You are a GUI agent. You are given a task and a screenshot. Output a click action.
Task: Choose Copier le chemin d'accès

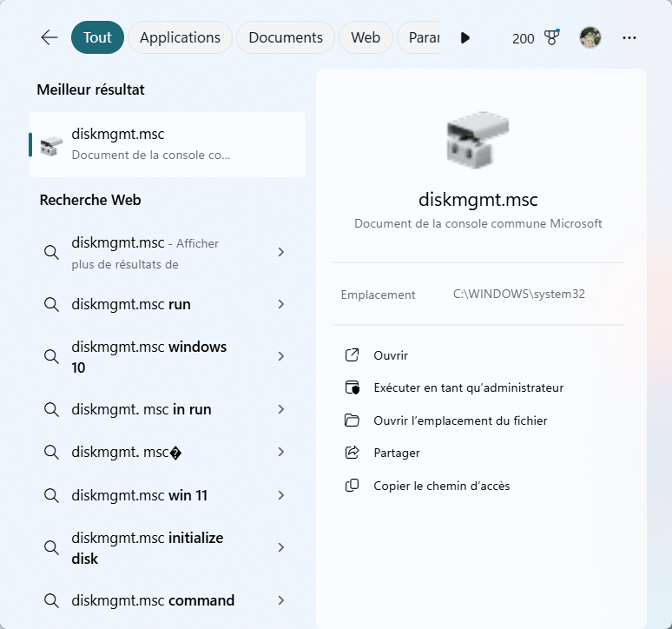[x=441, y=486]
